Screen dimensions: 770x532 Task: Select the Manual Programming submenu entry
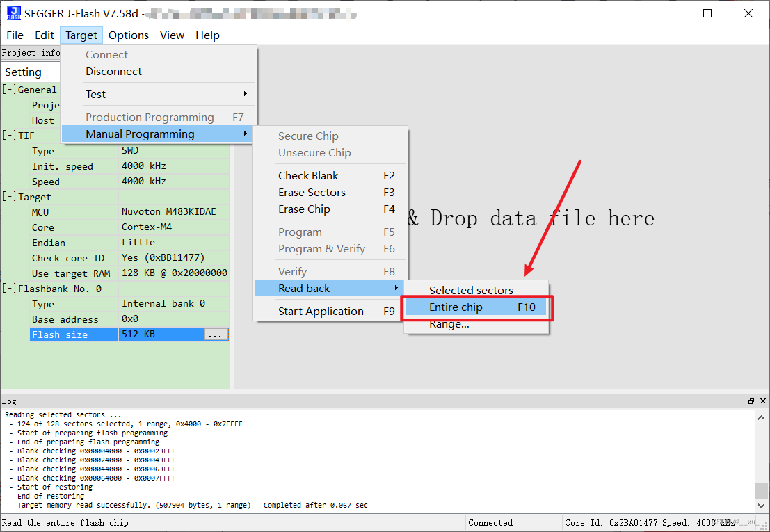coord(158,134)
